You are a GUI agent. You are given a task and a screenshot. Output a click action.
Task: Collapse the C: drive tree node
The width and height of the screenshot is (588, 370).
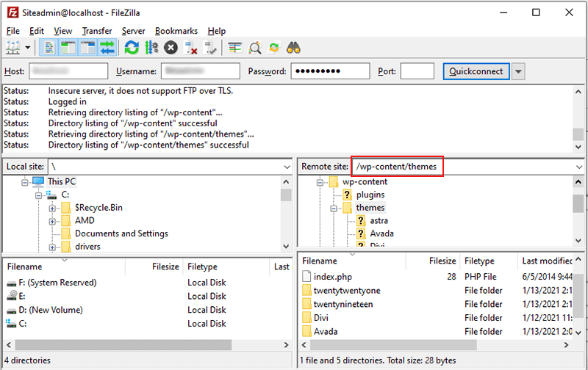(38, 195)
